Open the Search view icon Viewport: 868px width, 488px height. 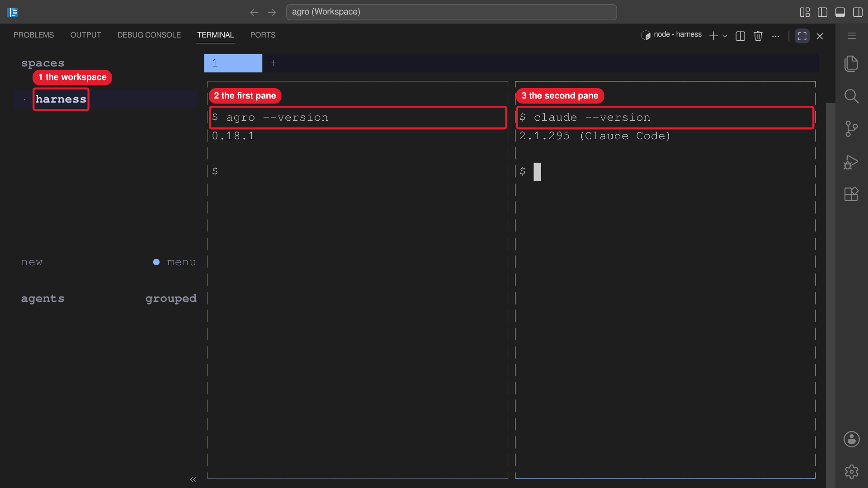pyautogui.click(x=851, y=96)
